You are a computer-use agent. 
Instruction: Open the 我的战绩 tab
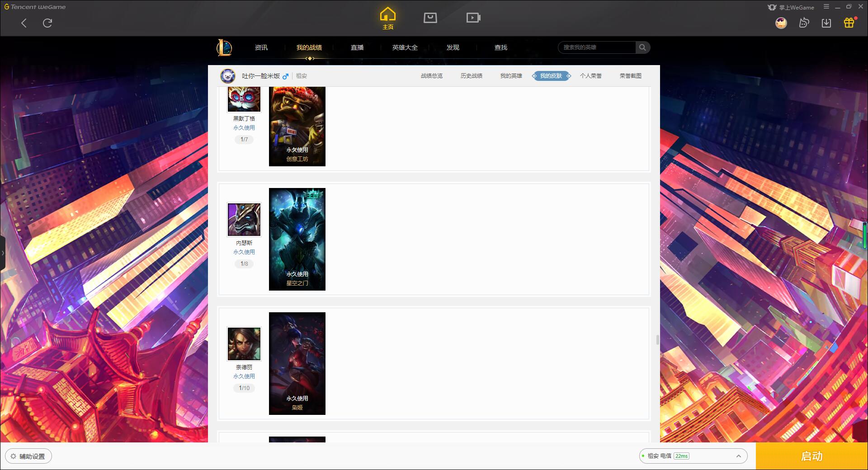pyautogui.click(x=309, y=47)
